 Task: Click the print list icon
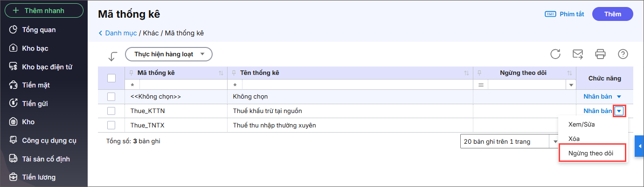pyautogui.click(x=600, y=54)
